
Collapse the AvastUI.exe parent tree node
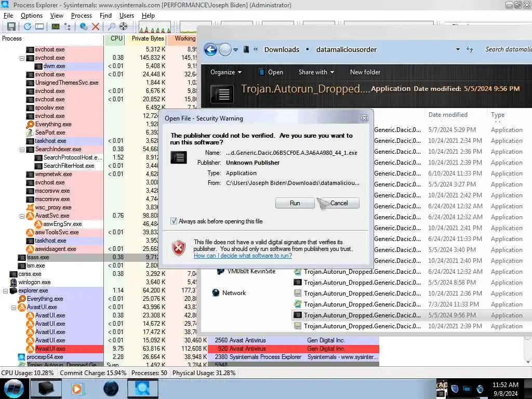(x=14, y=308)
